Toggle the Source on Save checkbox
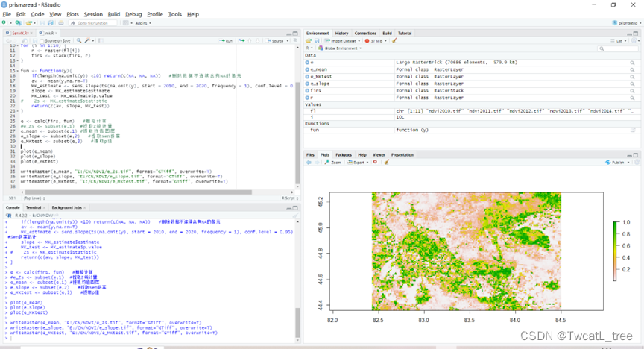Screen dimensions: 644x349 click(x=42, y=41)
